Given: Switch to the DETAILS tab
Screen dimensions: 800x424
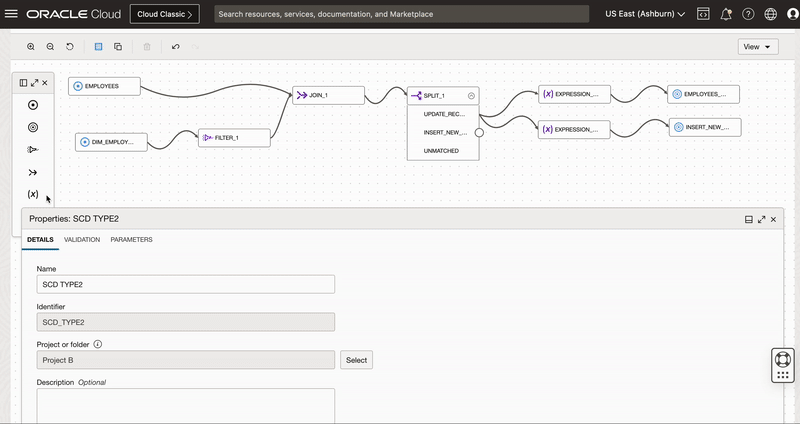Looking at the screenshot, I should (40, 239).
